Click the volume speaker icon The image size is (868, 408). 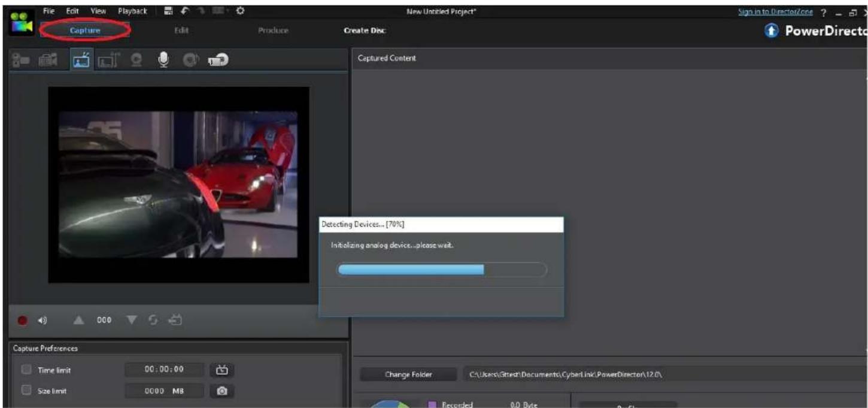click(43, 321)
